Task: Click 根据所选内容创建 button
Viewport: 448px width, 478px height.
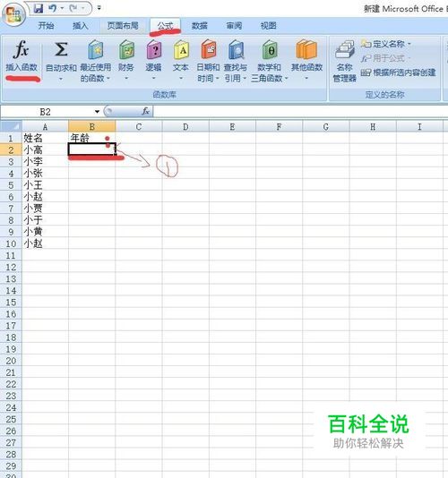Action: point(398,73)
